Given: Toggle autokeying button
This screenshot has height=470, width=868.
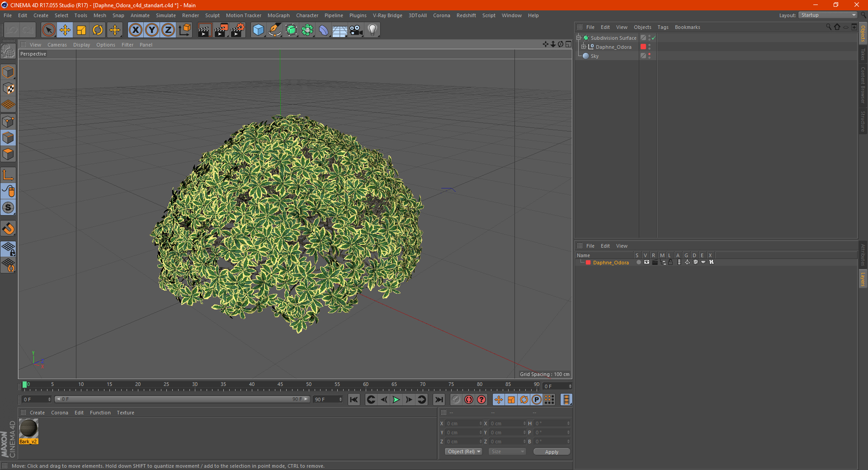Looking at the screenshot, I should [469, 399].
